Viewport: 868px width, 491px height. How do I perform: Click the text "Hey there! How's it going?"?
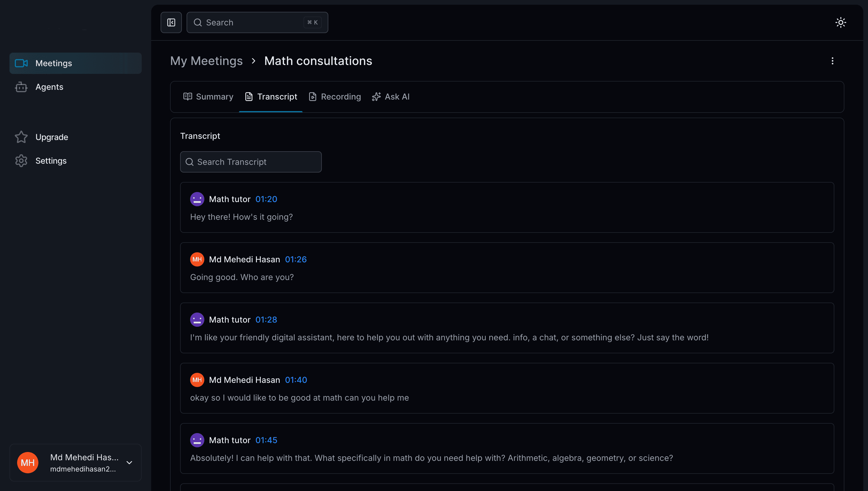click(241, 217)
